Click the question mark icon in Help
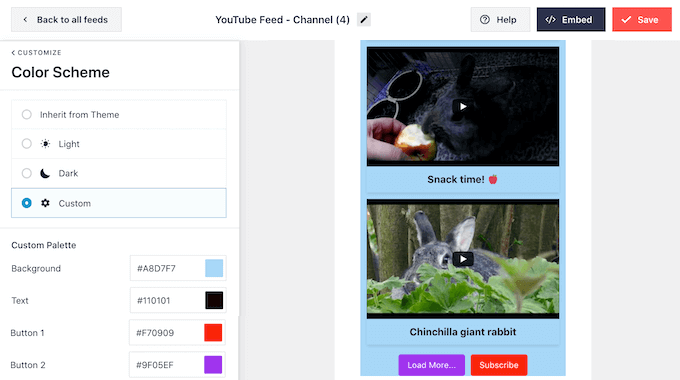Screen dimensions: 680x380 click(485, 20)
